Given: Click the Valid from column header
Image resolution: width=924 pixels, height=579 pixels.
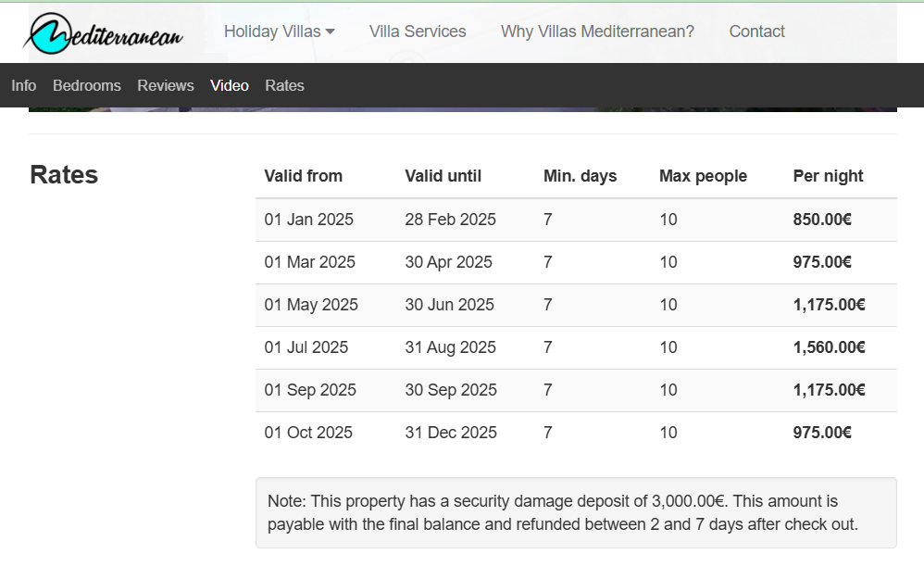Looking at the screenshot, I should tap(303, 176).
